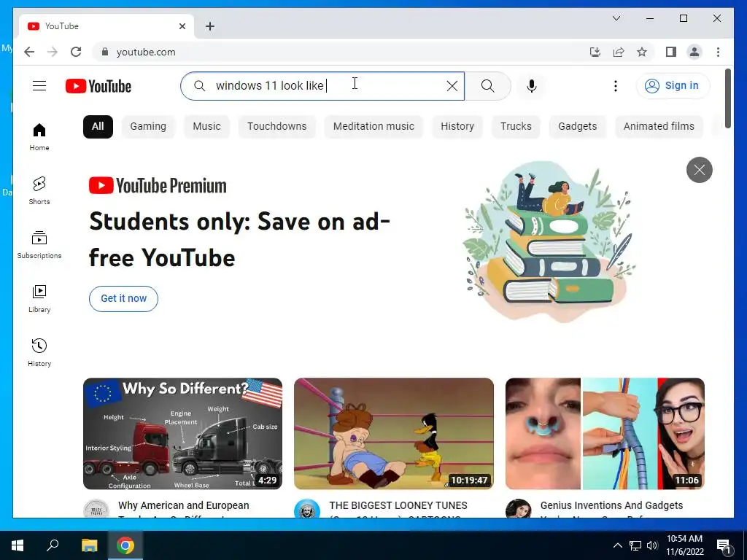Open History from sidebar
Viewport: 747px width, 560px height.
point(39,353)
